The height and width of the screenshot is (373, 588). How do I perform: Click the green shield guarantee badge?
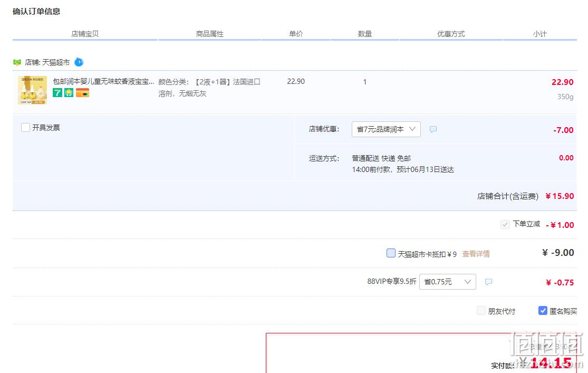coord(69,92)
